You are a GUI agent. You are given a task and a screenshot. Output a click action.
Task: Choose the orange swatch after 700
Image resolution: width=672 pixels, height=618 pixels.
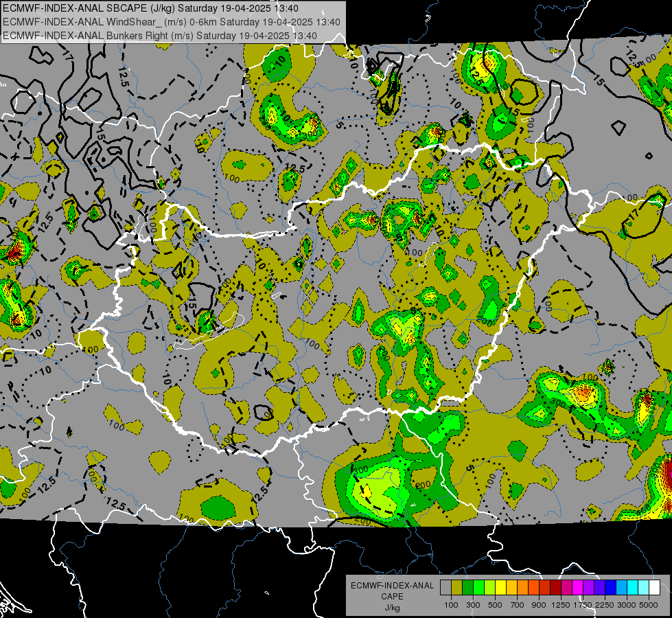coord(522,587)
